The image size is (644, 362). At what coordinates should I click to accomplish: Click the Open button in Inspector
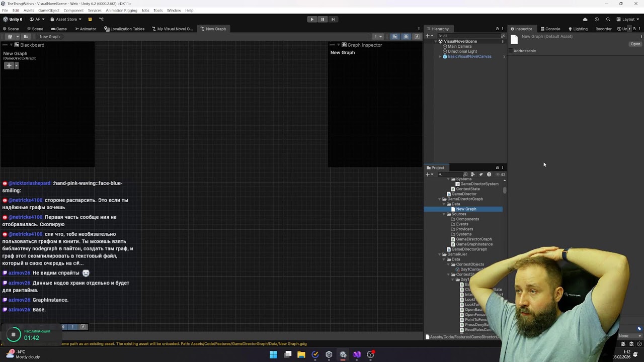635,44
